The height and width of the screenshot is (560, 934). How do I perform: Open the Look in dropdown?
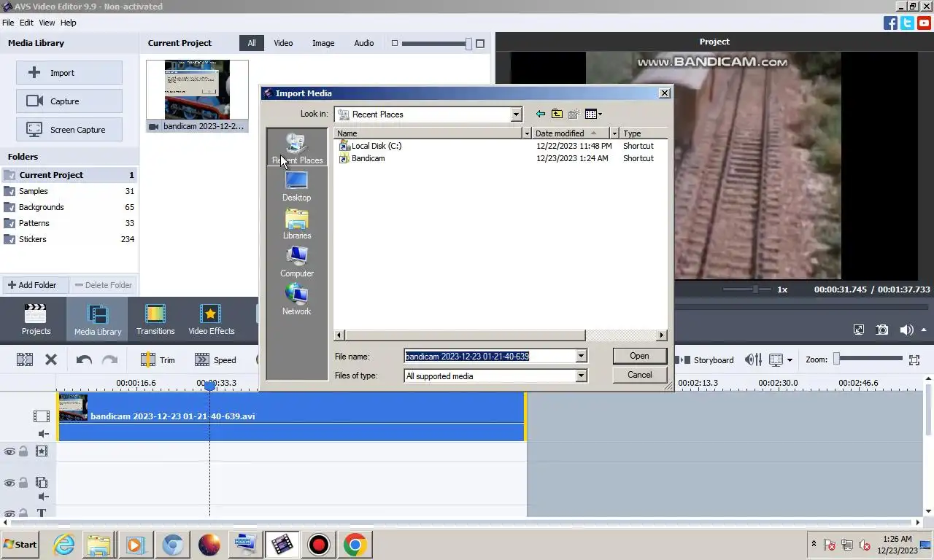point(516,114)
